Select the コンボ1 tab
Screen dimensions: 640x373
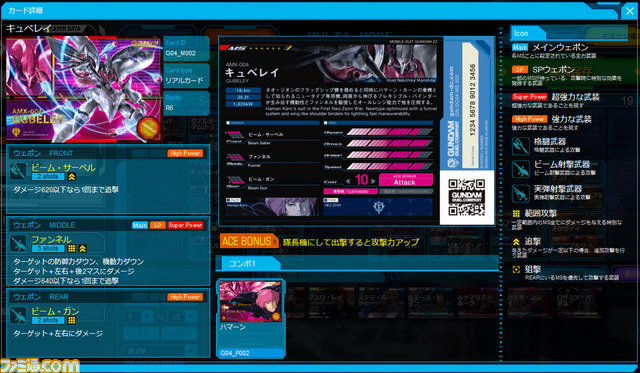tap(248, 263)
